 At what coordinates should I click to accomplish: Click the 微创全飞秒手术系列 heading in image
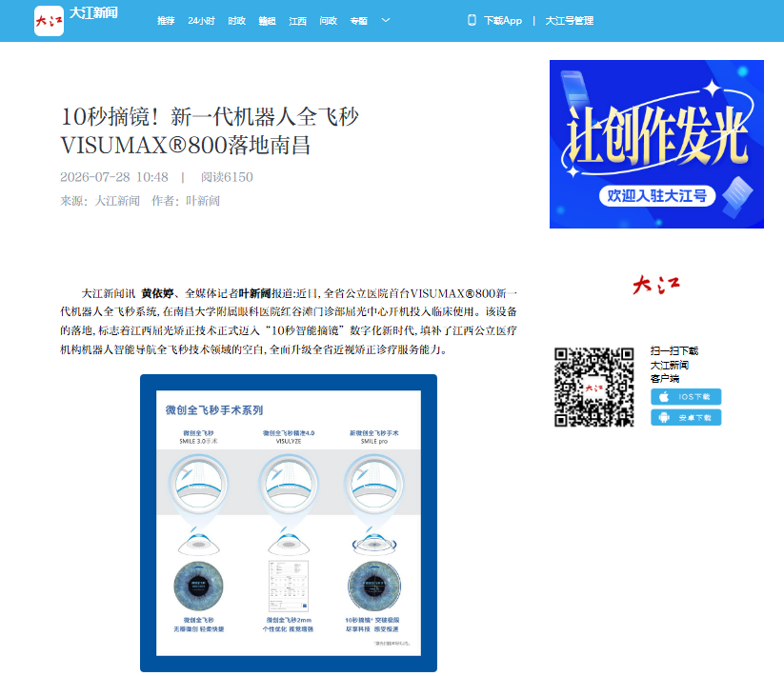click(x=214, y=410)
